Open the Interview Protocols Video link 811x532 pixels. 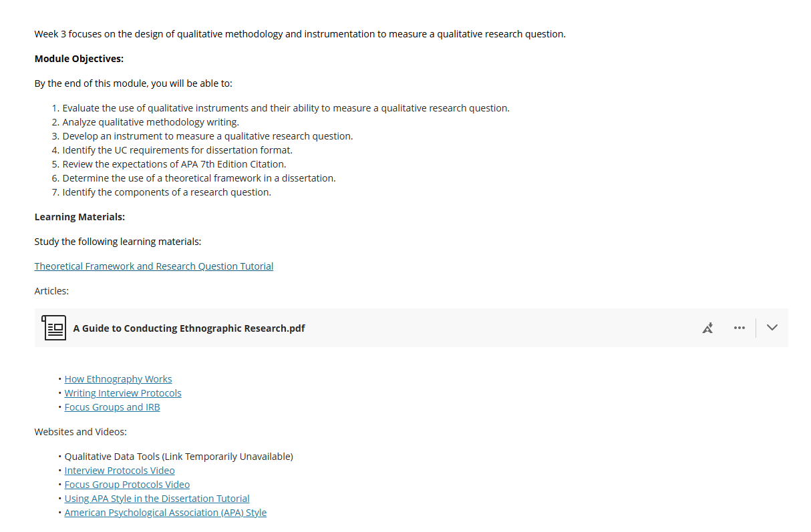pyautogui.click(x=120, y=470)
